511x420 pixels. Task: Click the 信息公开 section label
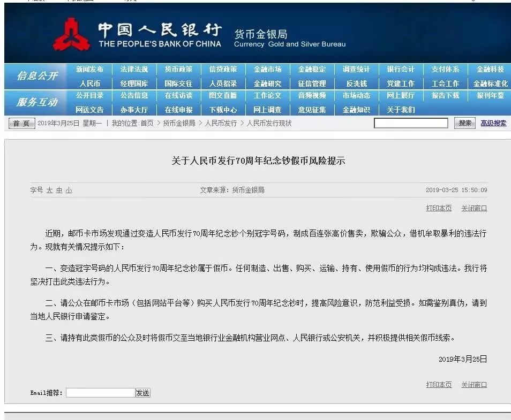pyautogui.click(x=37, y=76)
